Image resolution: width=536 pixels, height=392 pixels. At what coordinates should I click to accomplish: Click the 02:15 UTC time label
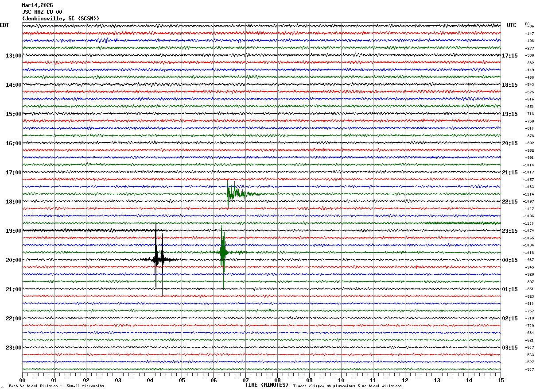tap(510, 319)
